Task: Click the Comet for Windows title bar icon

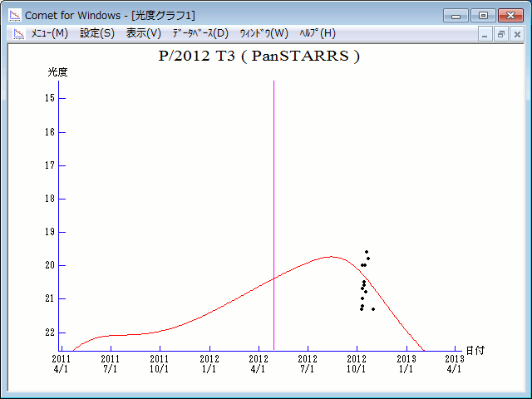Action: click(x=15, y=15)
